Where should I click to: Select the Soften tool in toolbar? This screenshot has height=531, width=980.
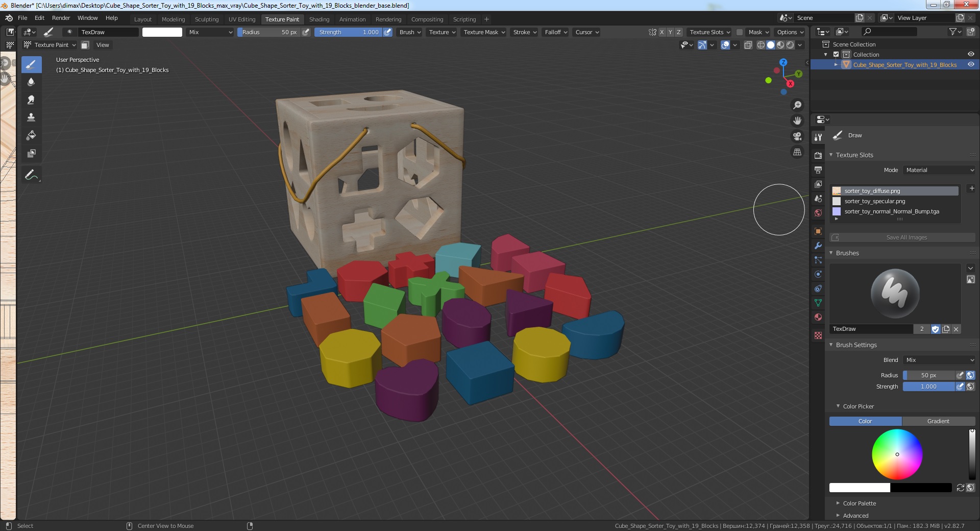coord(31,82)
